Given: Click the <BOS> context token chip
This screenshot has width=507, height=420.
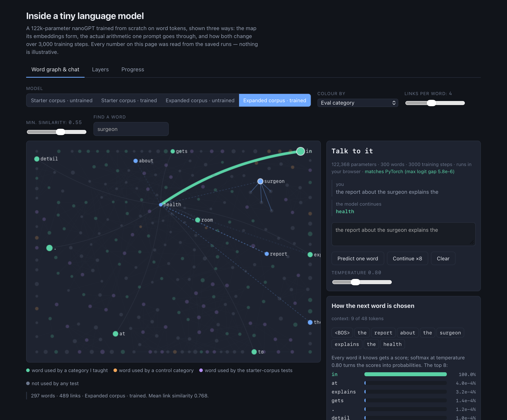Looking at the screenshot, I should tap(342, 333).
